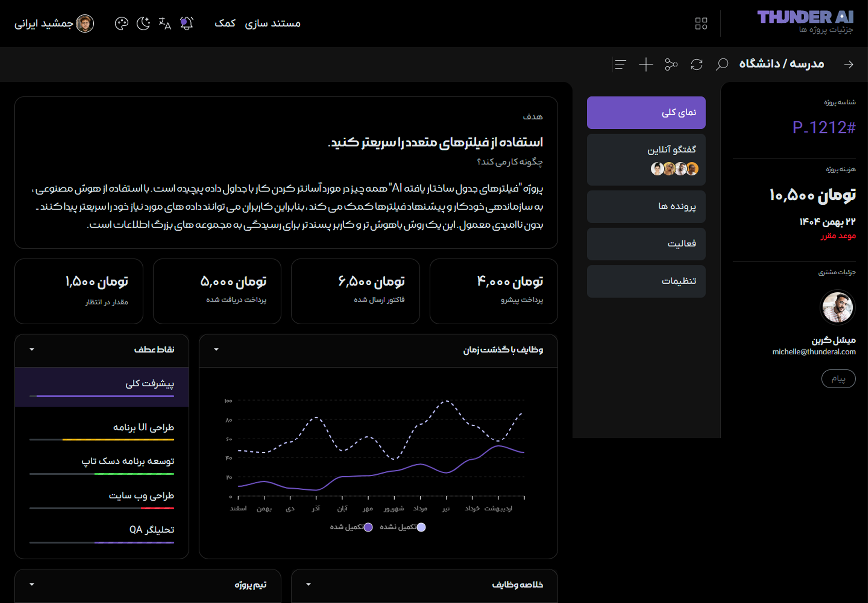Open the تنظیمات sidebar tab

646,281
